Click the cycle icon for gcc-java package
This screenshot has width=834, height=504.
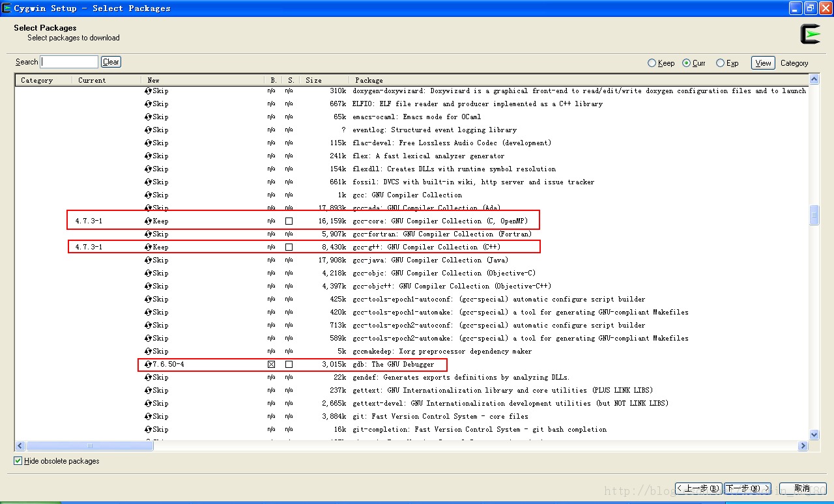click(149, 260)
